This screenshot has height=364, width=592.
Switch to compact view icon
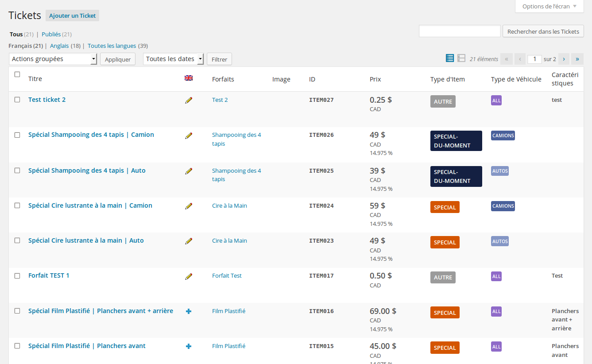point(461,58)
